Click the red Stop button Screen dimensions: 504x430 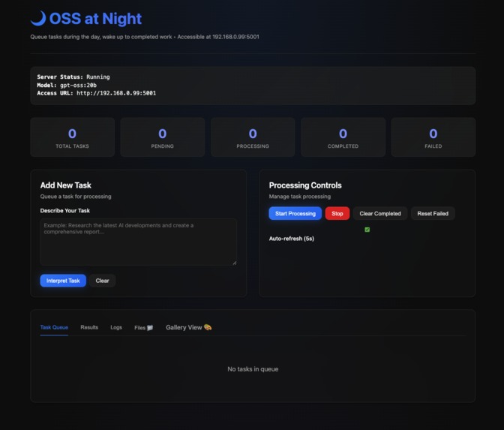[x=337, y=214]
